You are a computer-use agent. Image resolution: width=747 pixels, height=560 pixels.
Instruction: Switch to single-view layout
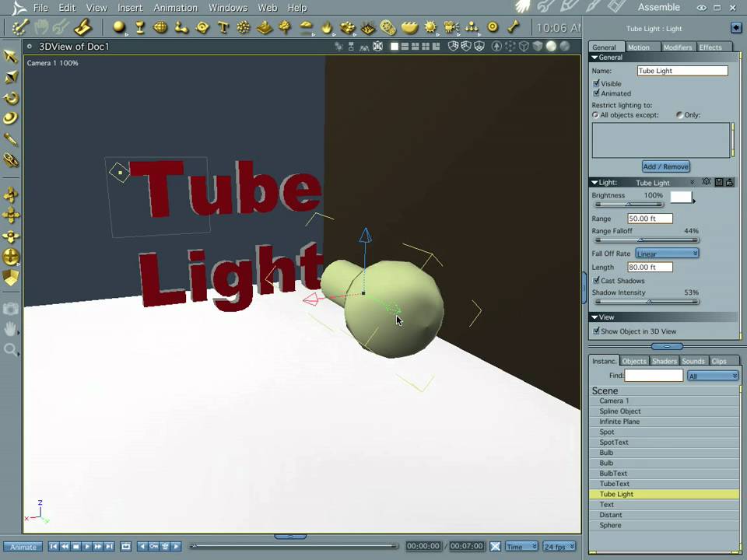(395, 46)
